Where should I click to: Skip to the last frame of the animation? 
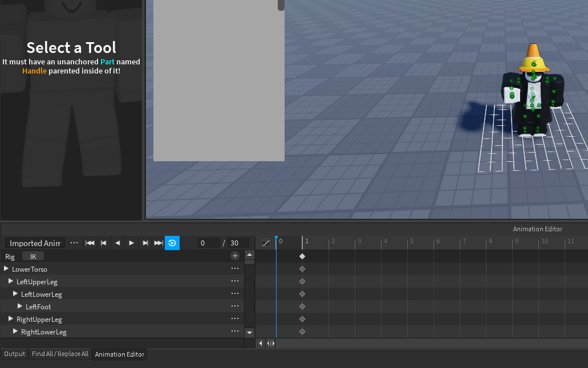[x=159, y=243]
